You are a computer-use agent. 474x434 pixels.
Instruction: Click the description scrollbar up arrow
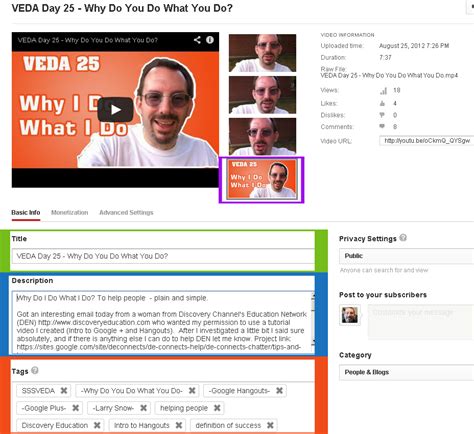point(313,295)
